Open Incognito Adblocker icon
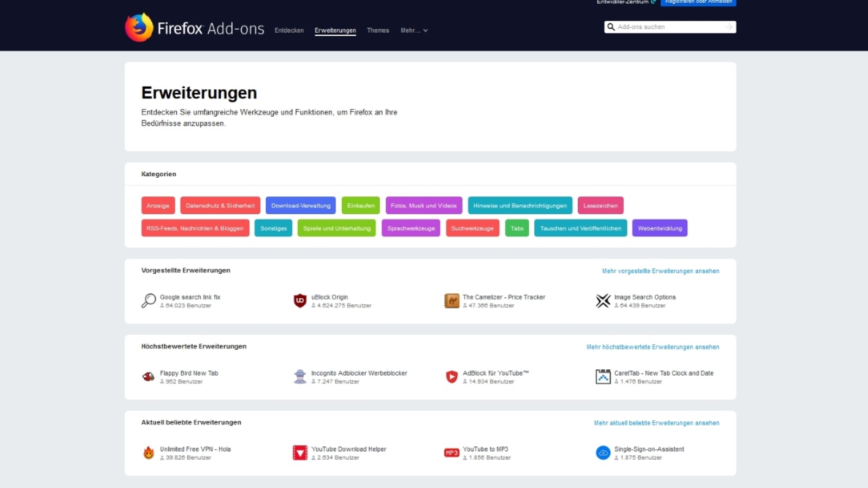The height and width of the screenshot is (488, 868). [300, 376]
